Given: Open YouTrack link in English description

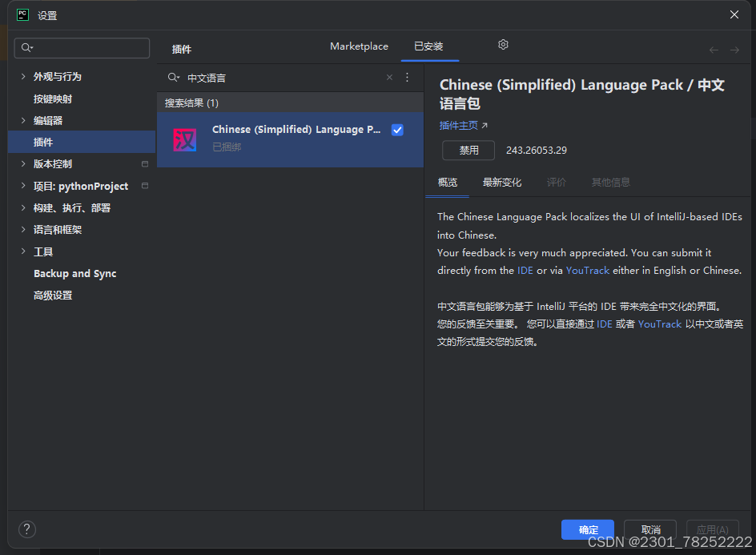Looking at the screenshot, I should (x=588, y=271).
